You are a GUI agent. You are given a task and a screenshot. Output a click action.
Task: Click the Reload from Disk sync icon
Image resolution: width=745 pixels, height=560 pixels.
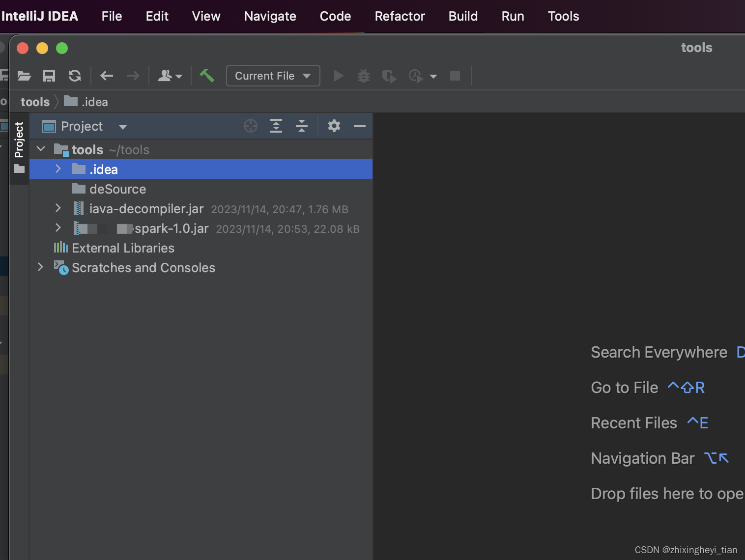pyautogui.click(x=75, y=76)
